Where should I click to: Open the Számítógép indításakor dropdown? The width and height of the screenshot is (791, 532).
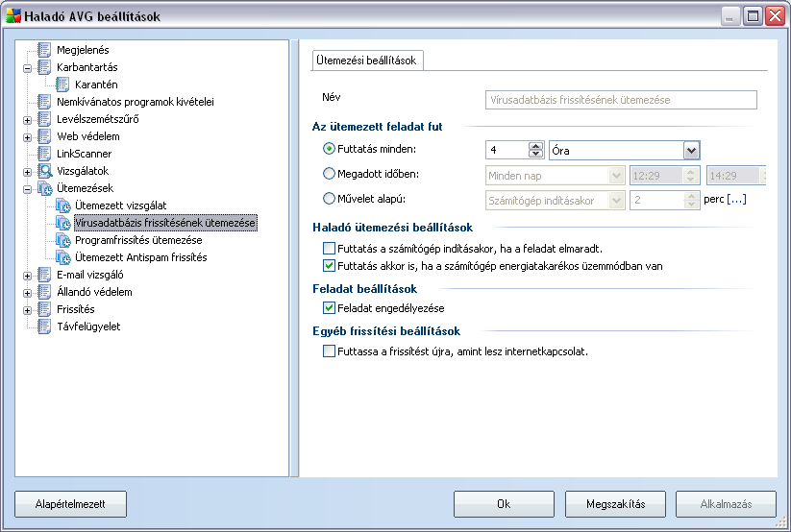click(616, 201)
